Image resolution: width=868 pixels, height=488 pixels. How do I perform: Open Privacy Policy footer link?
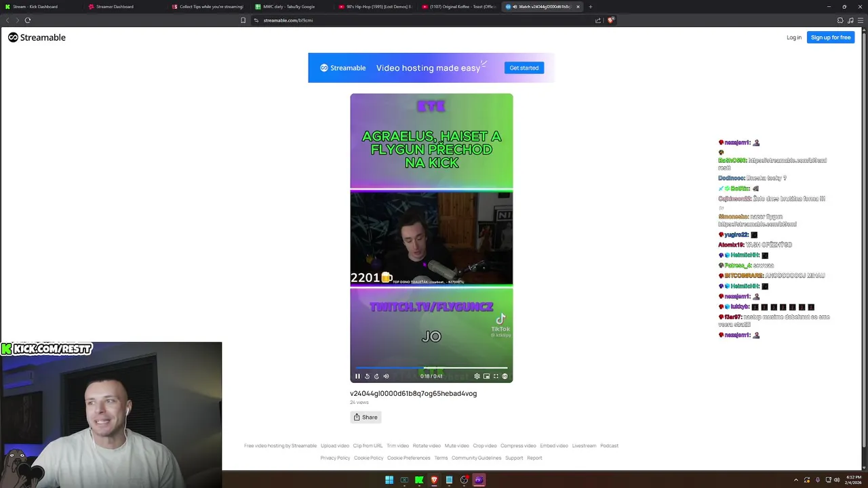tap(335, 458)
